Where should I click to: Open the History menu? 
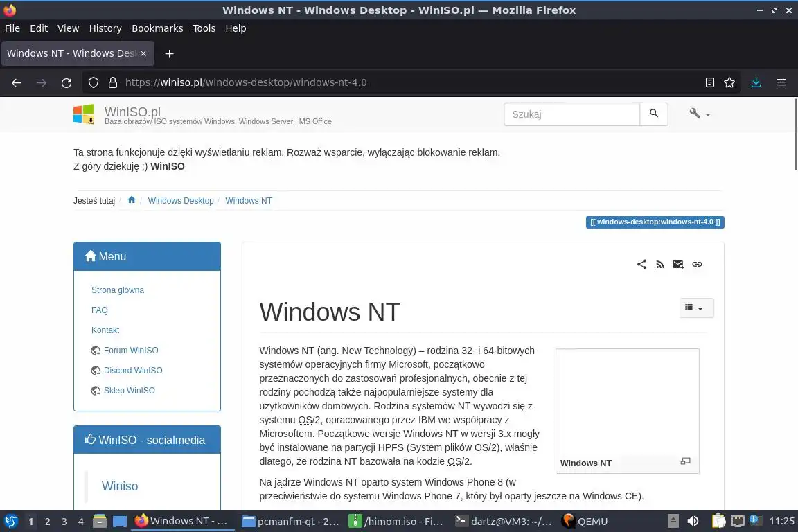(x=105, y=28)
